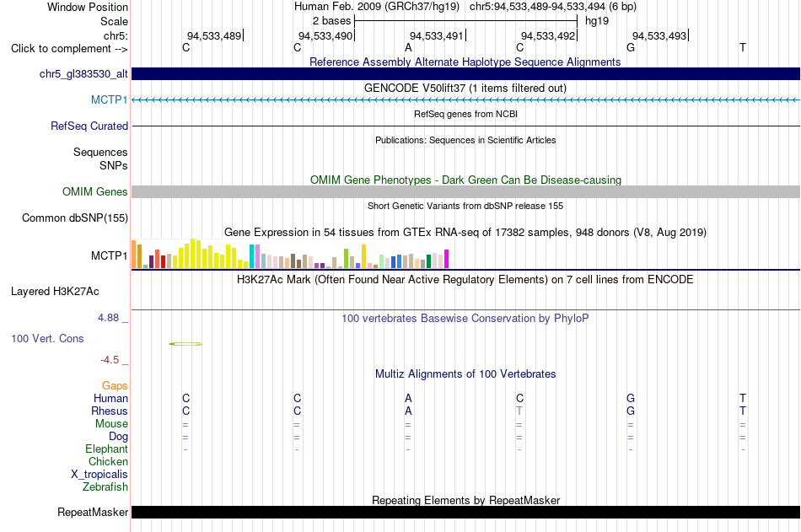The height and width of the screenshot is (532, 801).
Task: Click reference base G in sequence row
Action: [x=631, y=48]
